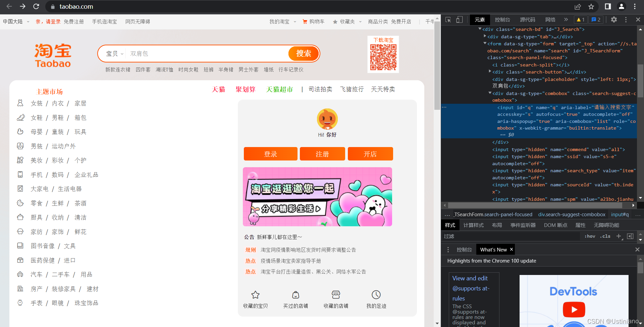This screenshot has height=327, width=644.
Task: Open the Chrome three-dot menu
Action: [635, 6]
